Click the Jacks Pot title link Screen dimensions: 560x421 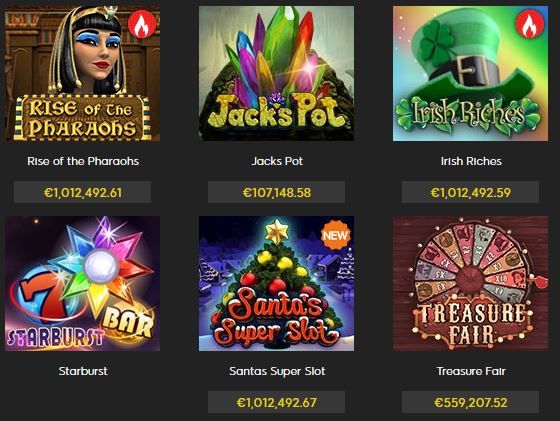(277, 161)
